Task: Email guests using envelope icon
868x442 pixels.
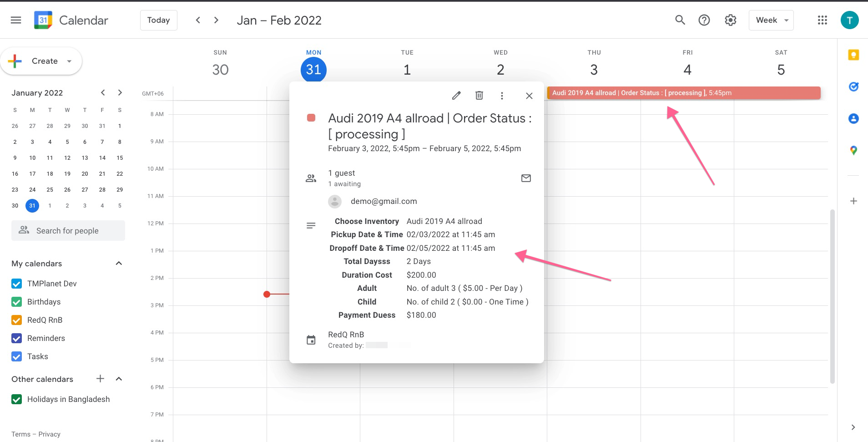Action: point(526,178)
